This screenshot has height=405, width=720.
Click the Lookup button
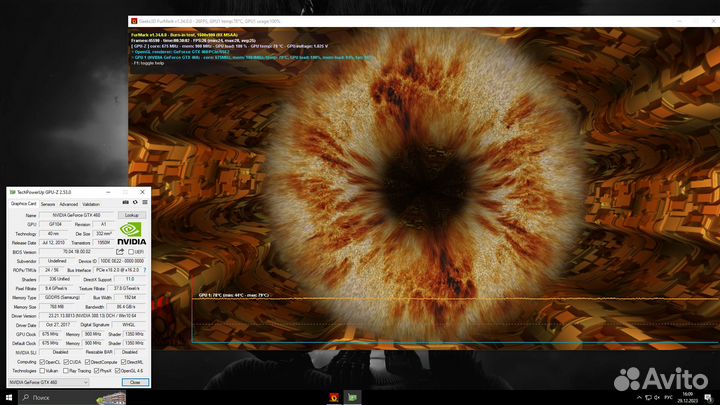[x=131, y=215]
